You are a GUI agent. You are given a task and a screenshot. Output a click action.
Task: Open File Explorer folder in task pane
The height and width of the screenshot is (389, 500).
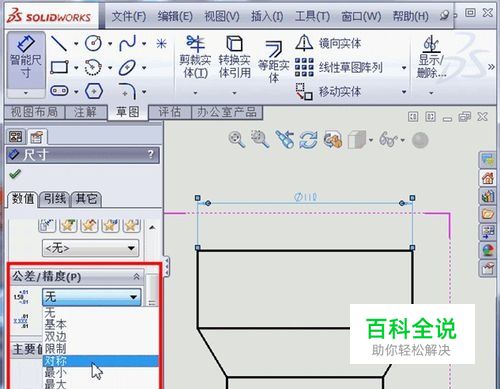click(x=487, y=214)
